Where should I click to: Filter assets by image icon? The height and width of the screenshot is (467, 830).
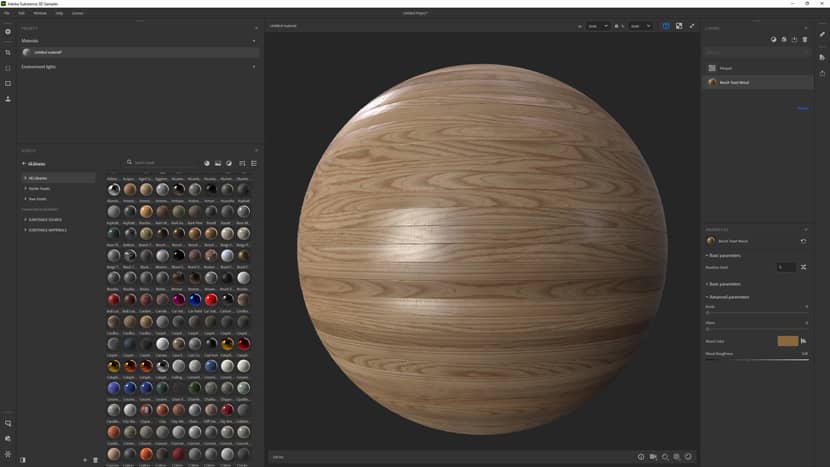tap(218, 163)
